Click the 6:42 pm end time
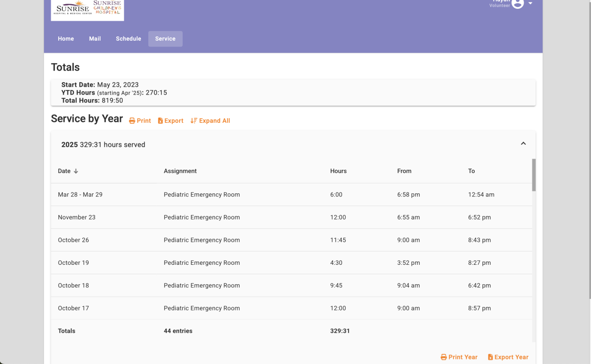Viewport: 591px width, 364px height. click(x=479, y=286)
